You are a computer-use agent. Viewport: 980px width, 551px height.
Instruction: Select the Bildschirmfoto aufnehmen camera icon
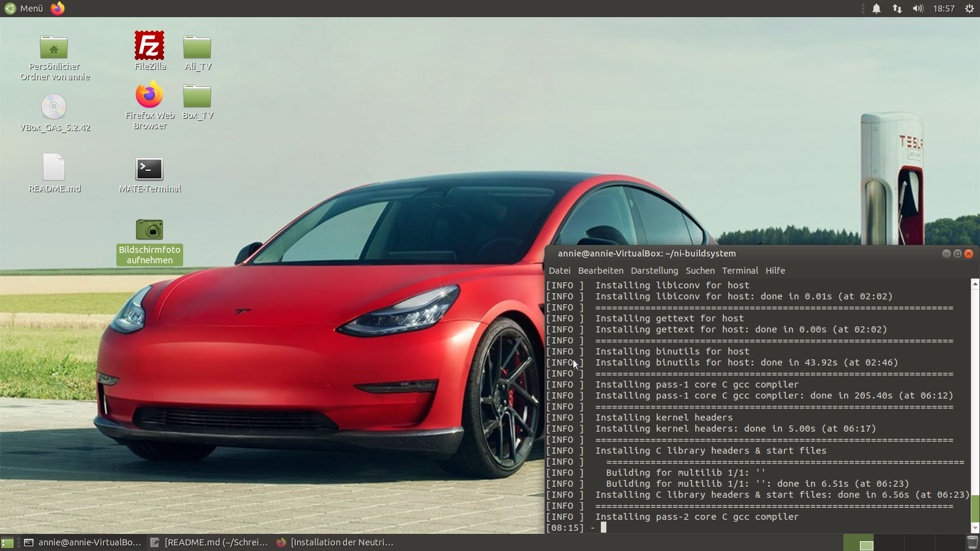[x=149, y=230]
